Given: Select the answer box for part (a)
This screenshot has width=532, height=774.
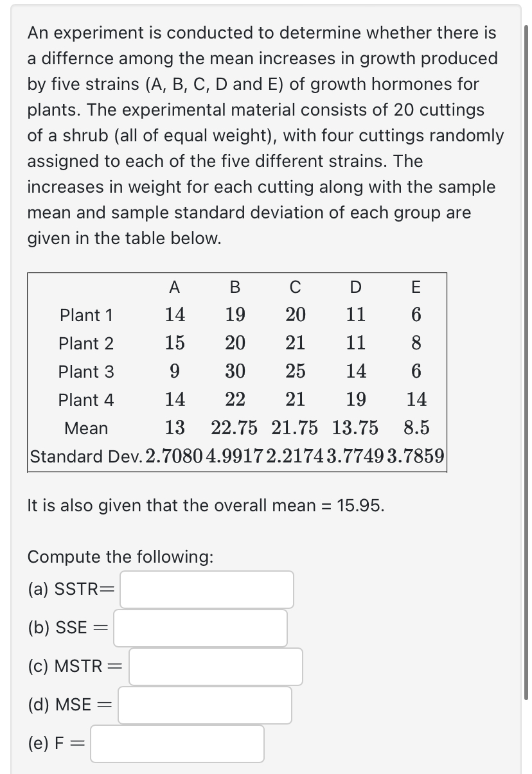Looking at the screenshot, I should tap(206, 589).
